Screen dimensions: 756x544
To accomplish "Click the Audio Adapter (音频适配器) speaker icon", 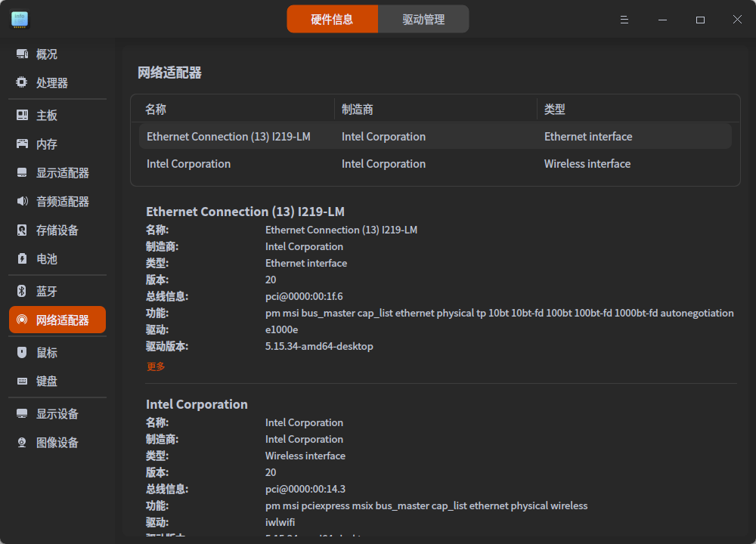I will pos(22,201).
